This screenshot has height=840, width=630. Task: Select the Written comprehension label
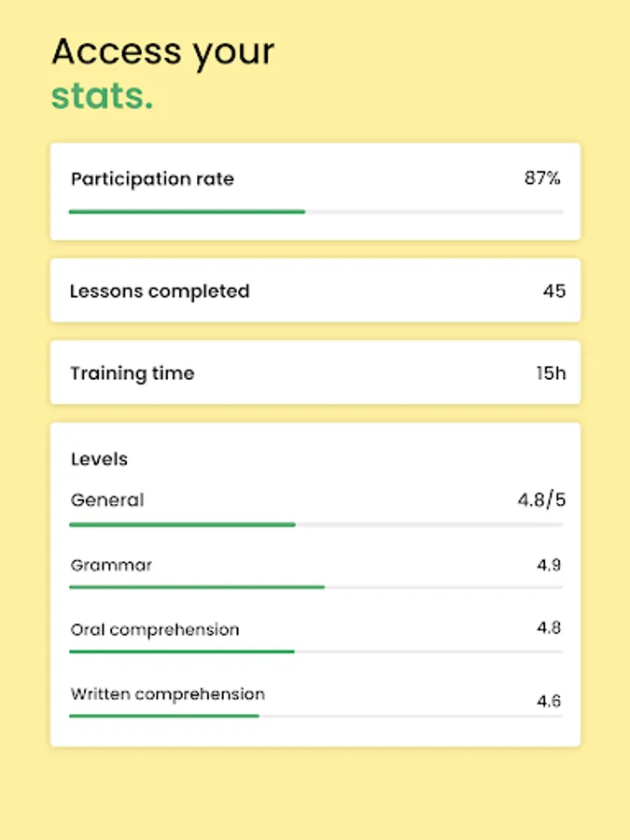[x=168, y=694]
